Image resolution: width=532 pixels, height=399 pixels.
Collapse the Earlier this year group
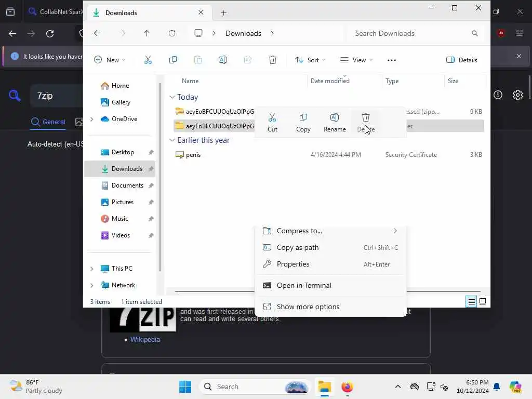[x=172, y=140]
